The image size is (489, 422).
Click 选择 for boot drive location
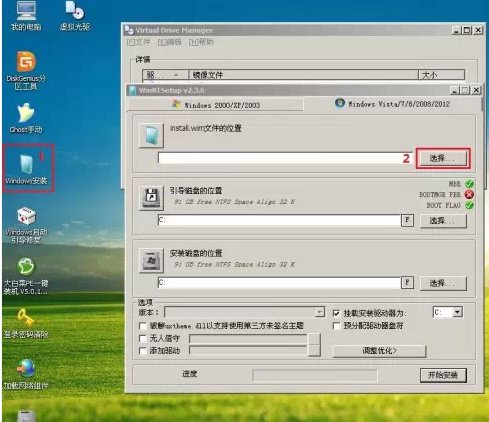pyautogui.click(x=443, y=220)
